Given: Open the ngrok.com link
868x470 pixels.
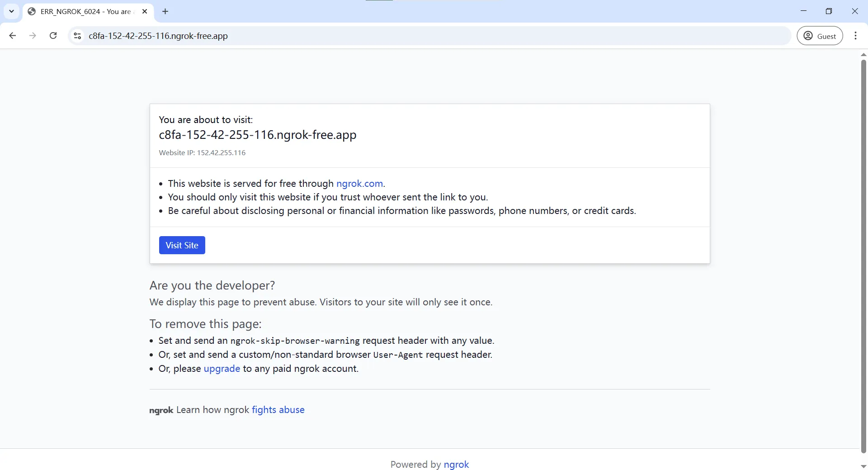Looking at the screenshot, I should pyautogui.click(x=359, y=184).
